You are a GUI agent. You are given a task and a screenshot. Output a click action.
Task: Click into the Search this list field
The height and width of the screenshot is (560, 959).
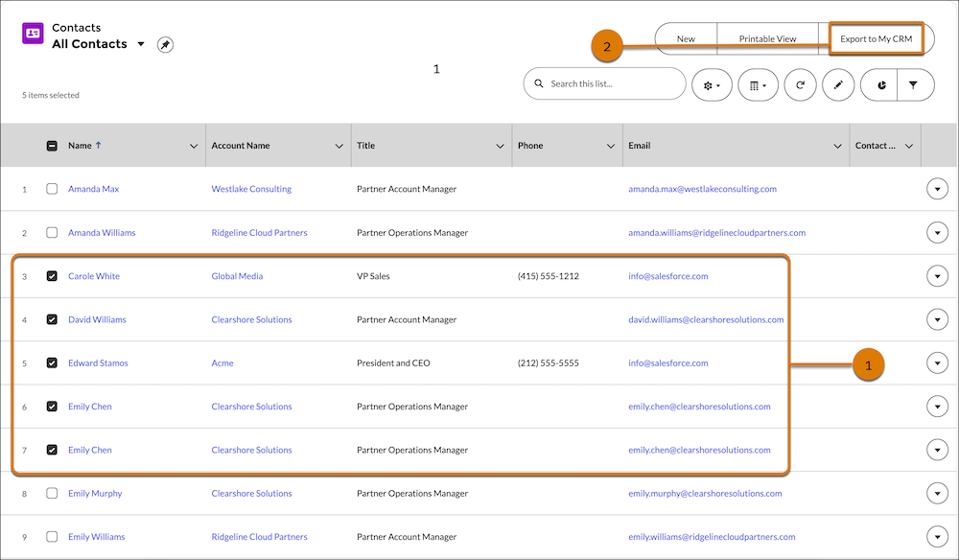(604, 83)
